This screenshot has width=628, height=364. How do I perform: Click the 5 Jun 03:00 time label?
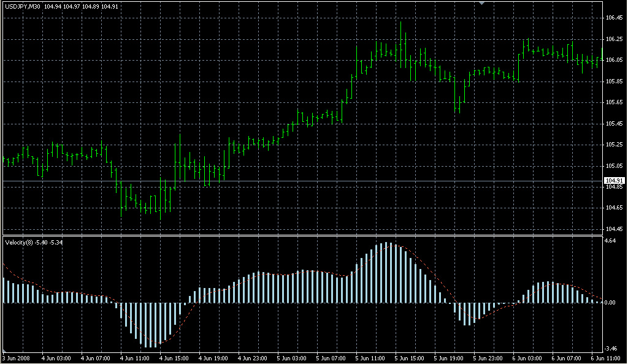click(292, 358)
